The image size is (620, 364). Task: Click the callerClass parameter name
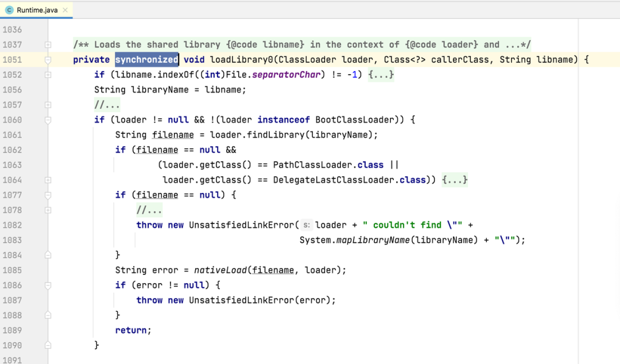[460, 60]
